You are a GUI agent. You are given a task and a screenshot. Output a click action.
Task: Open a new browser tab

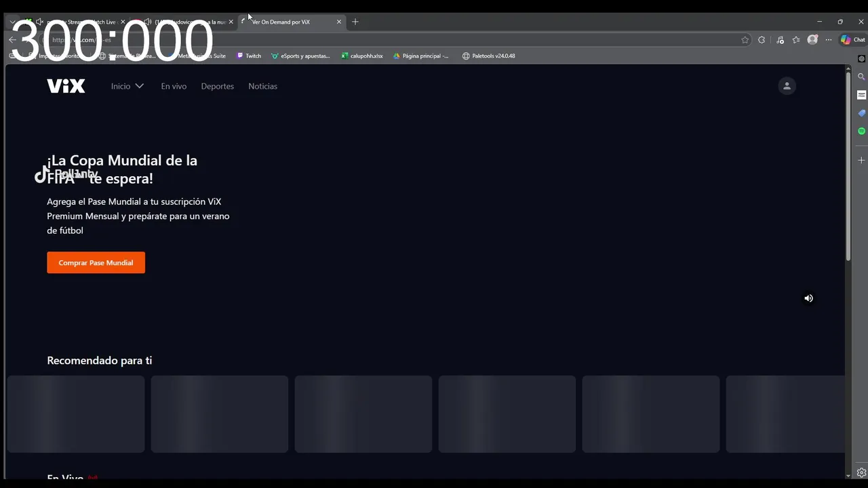coord(355,22)
